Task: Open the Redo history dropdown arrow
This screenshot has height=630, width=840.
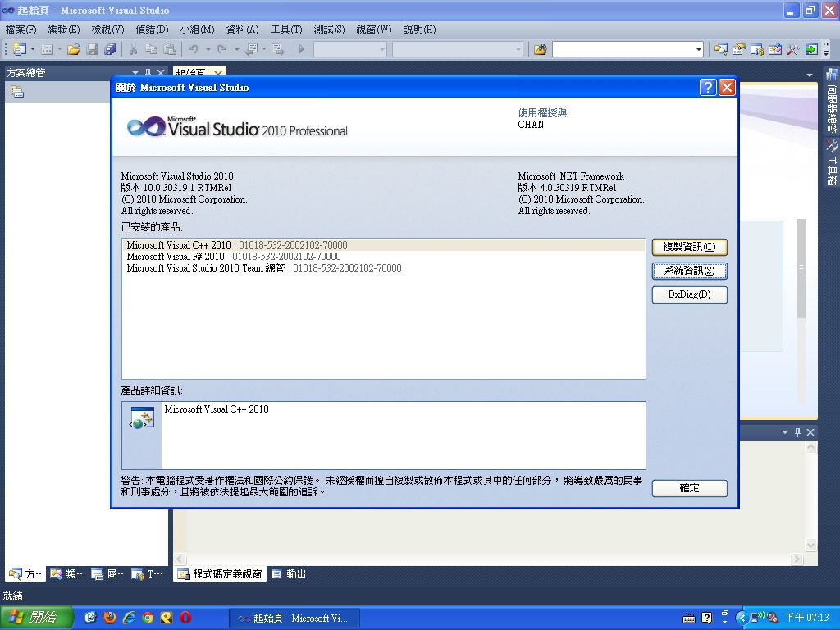Action: pos(236,49)
